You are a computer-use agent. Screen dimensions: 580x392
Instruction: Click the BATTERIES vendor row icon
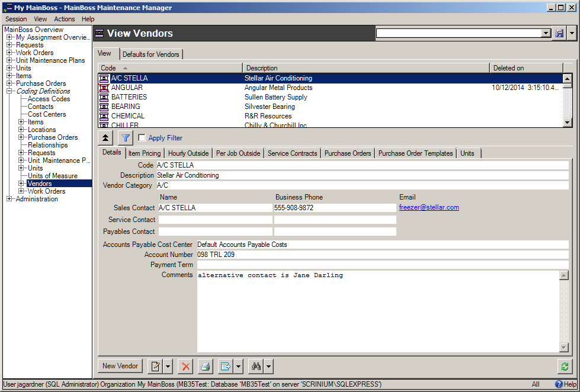pos(104,97)
